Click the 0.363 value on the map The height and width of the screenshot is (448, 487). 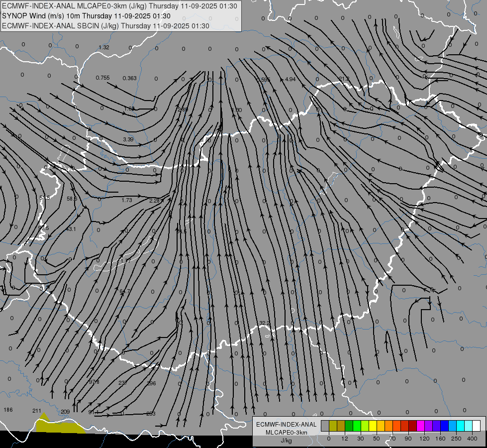(x=129, y=78)
